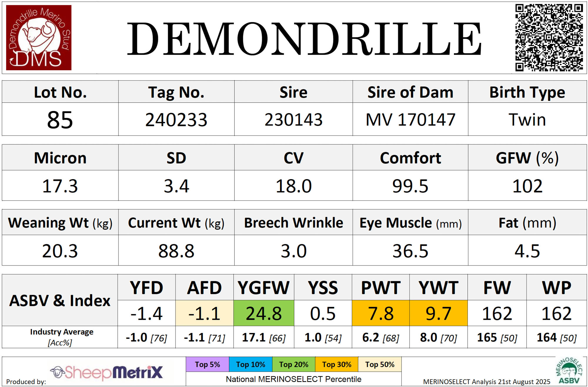This screenshot has height=387, width=588.
Task: Select the Top 10% blue swatch
Action: tap(250, 364)
